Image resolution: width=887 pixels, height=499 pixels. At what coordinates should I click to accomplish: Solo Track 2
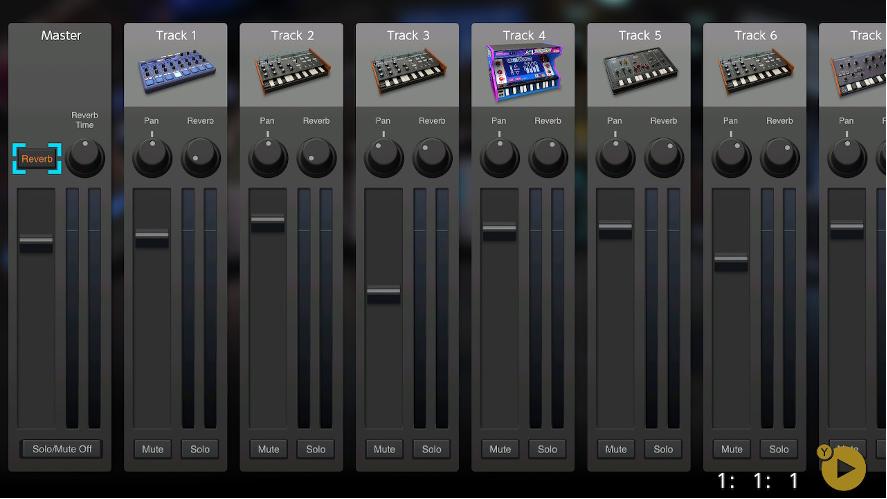click(x=316, y=449)
